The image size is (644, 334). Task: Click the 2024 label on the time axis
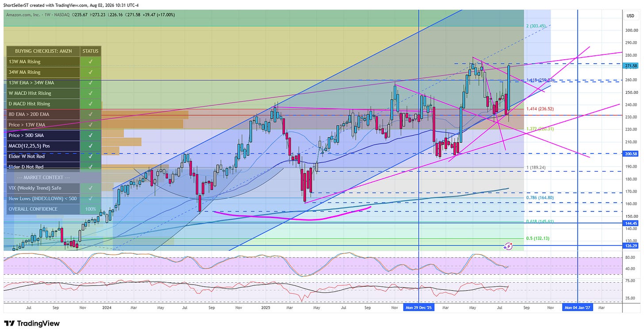pyautogui.click(x=107, y=307)
